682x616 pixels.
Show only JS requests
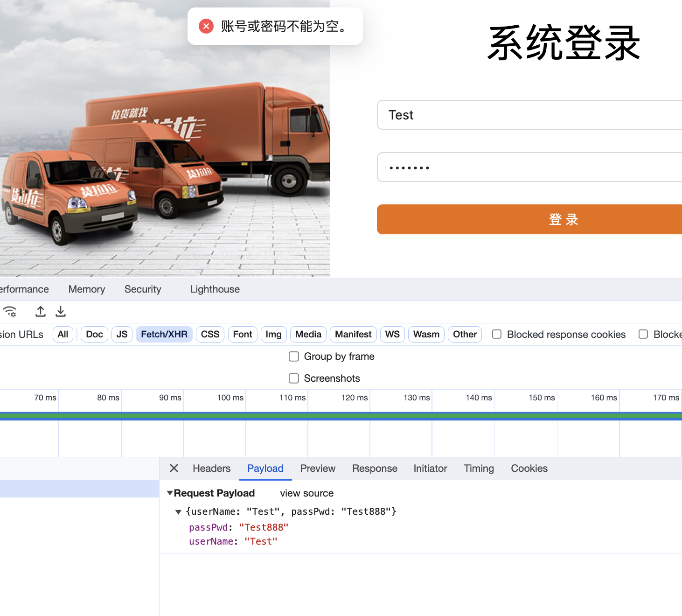tap(121, 334)
